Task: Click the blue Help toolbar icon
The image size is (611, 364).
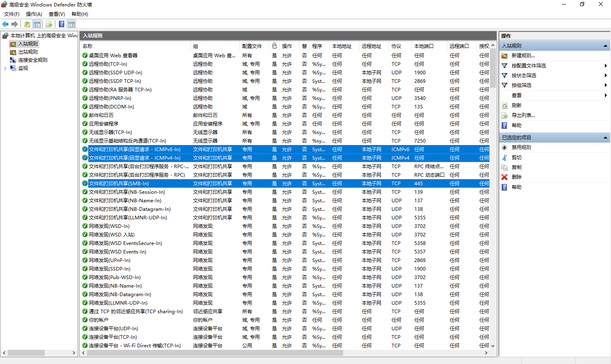Action: pyautogui.click(x=62, y=24)
